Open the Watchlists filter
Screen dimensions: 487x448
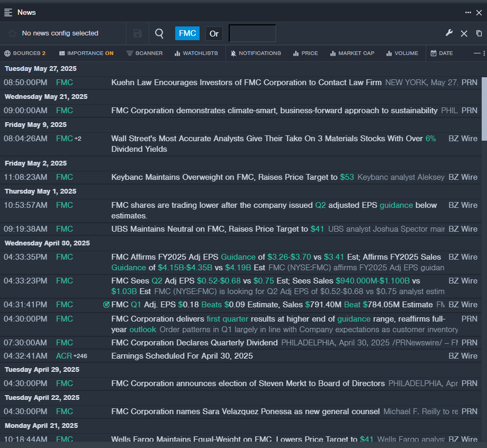coord(196,53)
